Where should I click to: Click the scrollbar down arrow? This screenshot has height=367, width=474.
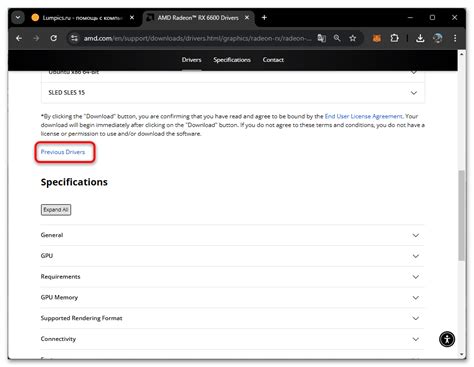pos(462,355)
